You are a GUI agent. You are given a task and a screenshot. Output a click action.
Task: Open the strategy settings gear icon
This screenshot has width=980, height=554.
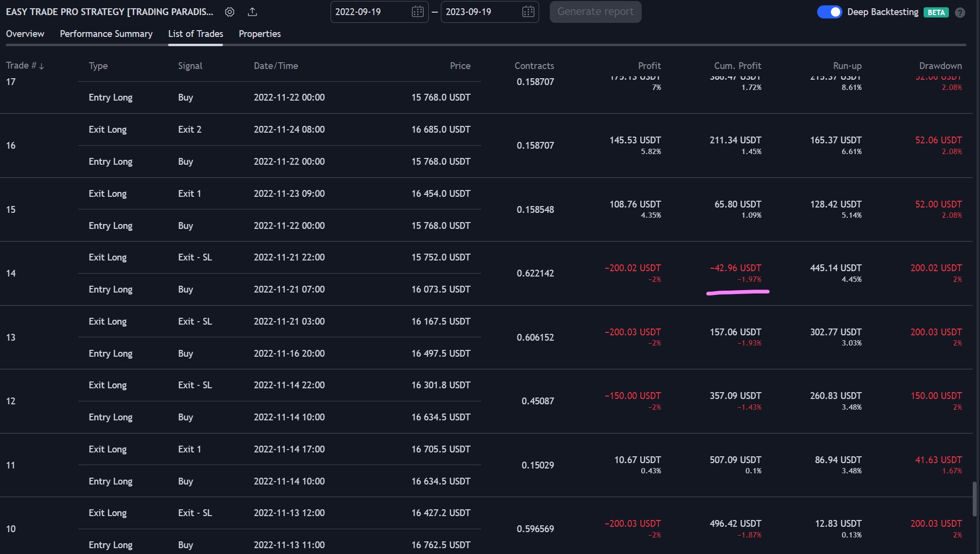tap(229, 12)
